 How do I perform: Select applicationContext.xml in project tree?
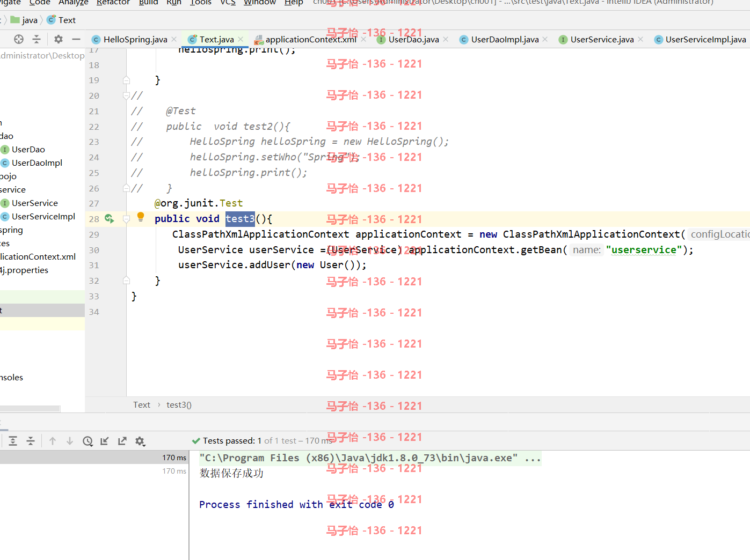38,256
